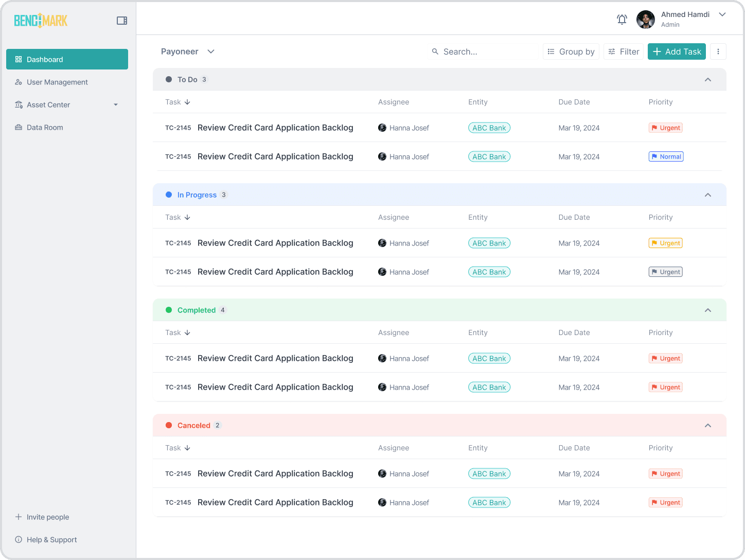745x560 pixels.
Task: Click Entity header in In Progress section
Action: 478,217
